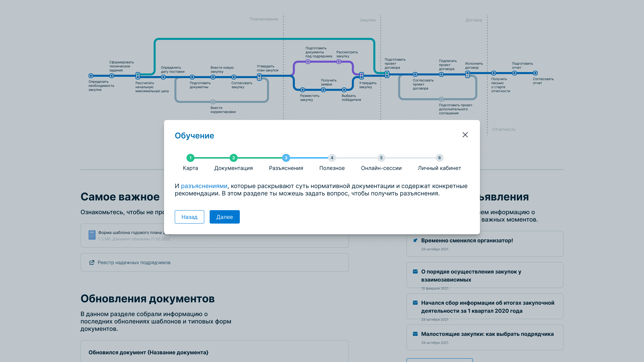Click the pin icon near Временно сменился организатор

point(415,240)
